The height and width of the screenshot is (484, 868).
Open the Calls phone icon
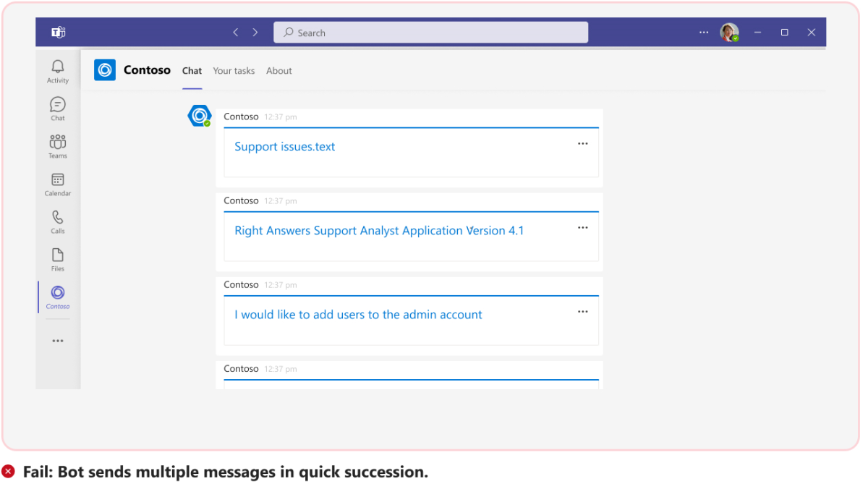(x=58, y=217)
